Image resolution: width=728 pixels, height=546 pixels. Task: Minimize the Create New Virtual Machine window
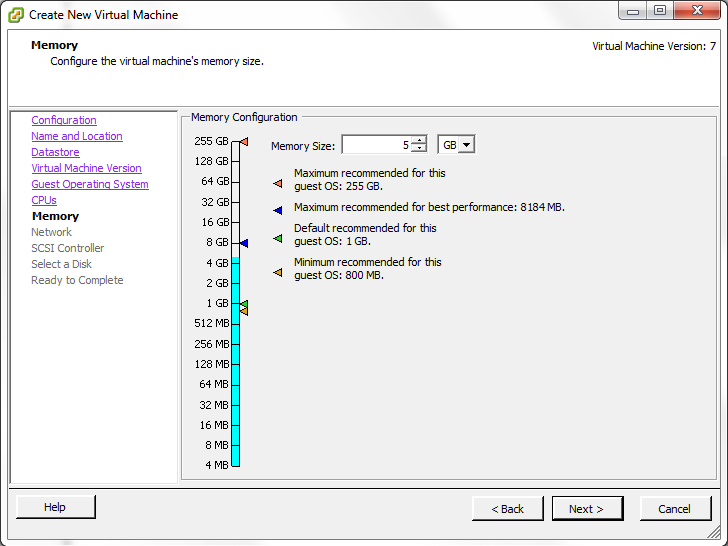633,12
